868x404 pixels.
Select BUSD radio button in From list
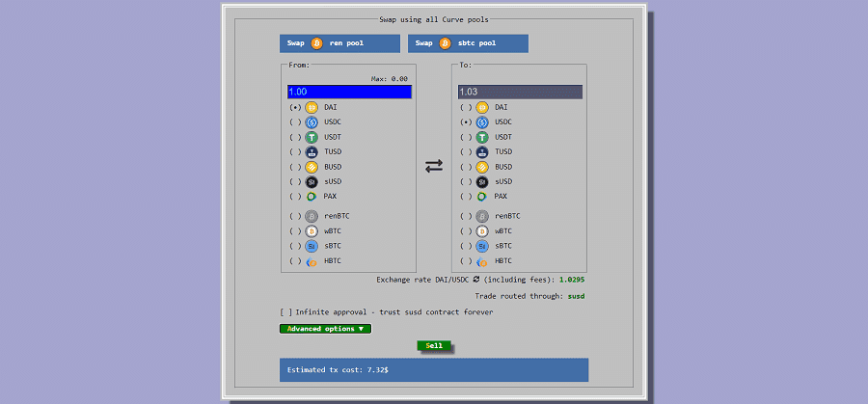[x=295, y=167]
